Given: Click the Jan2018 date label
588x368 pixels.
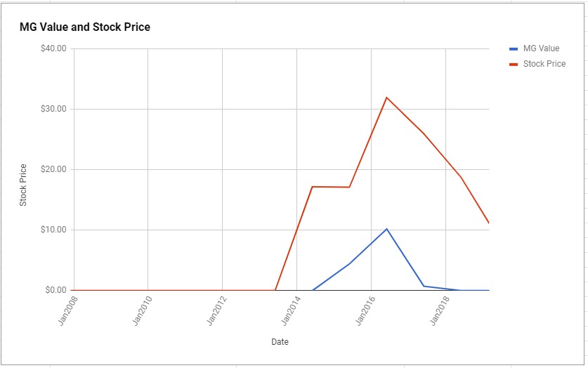Looking at the screenshot, I should 440,310.
